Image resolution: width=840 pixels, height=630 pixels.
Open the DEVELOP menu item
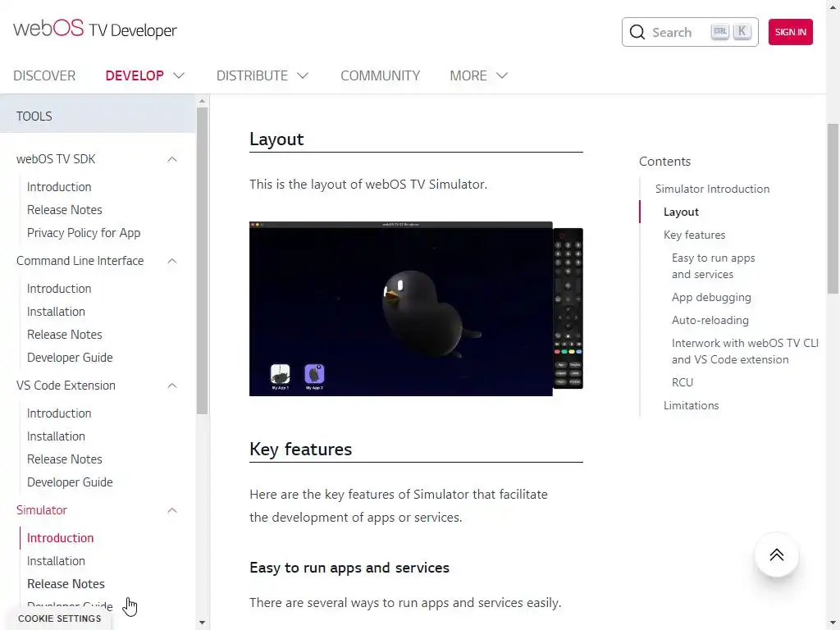(135, 75)
